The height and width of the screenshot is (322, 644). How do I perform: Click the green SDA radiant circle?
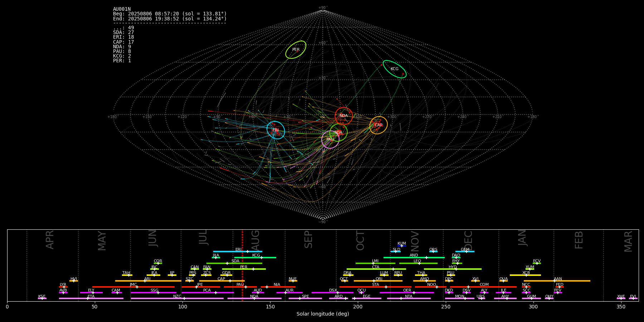pyautogui.click(x=338, y=132)
